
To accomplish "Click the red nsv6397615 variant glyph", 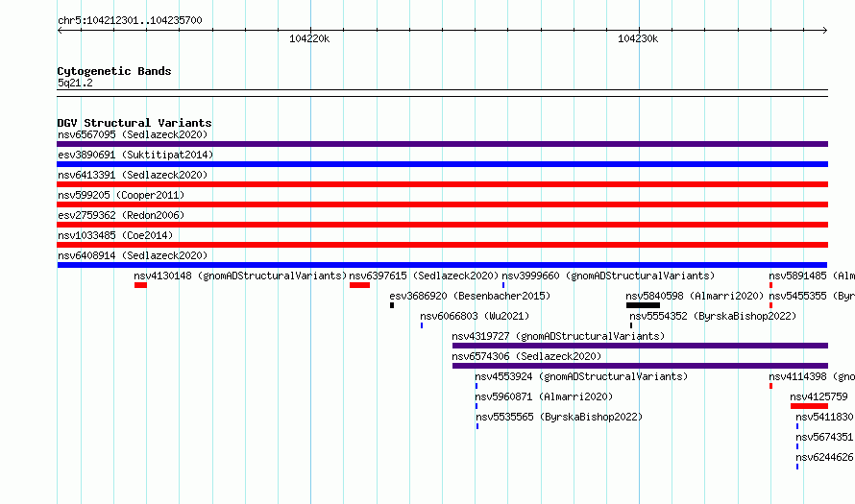I will point(360,285).
